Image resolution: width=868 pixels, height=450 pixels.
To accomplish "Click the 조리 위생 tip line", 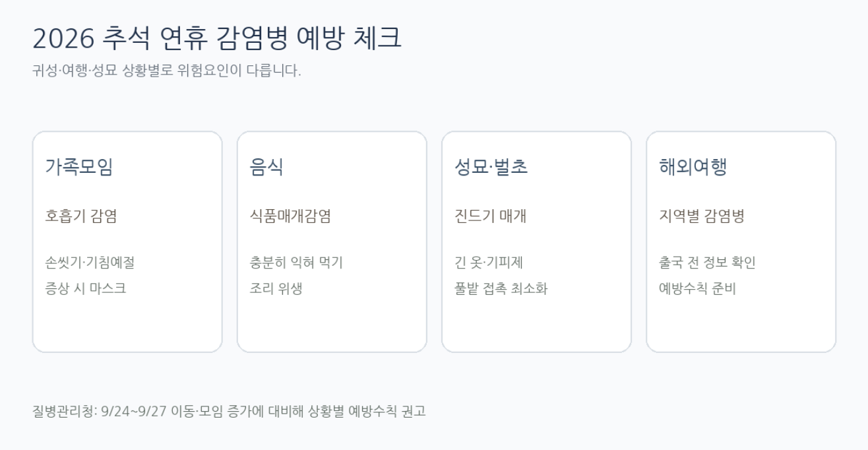I will 276,288.
